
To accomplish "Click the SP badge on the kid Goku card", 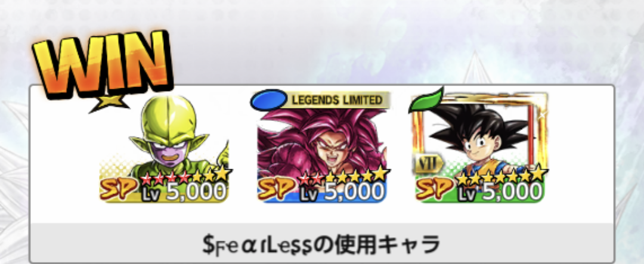I will (x=435, y=190).
